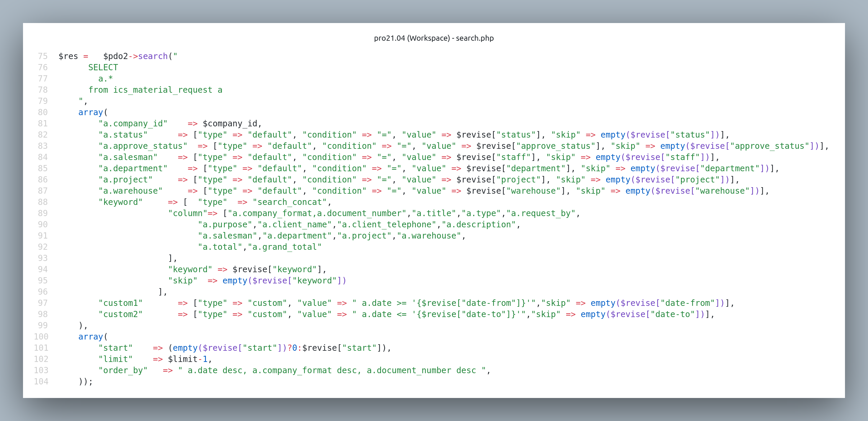The image size is (868, 421).
Task: Click the window title 'pro21.04 (Workspace) - search.php'
Action: click(x=434, y=38)
